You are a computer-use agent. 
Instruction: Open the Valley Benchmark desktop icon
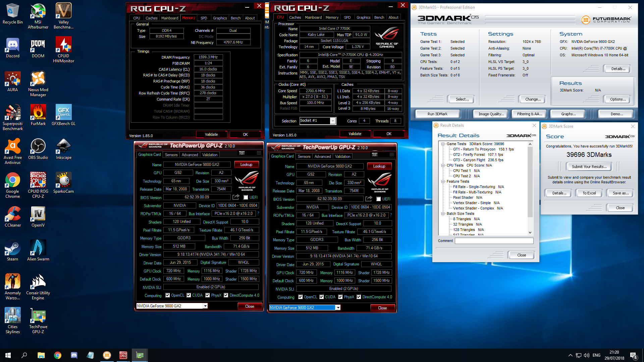tap(63, 16)
